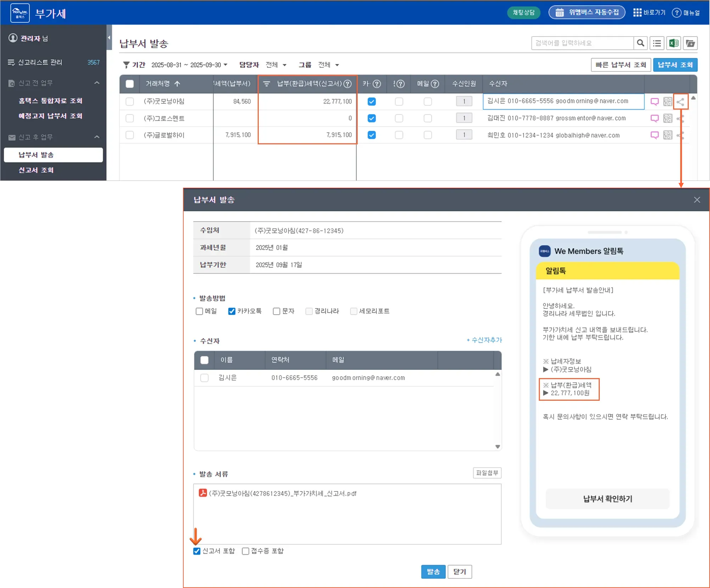Click recipient list scrollbar down arrow
Screen dimensions: 710x588
[x=498, y=447]
